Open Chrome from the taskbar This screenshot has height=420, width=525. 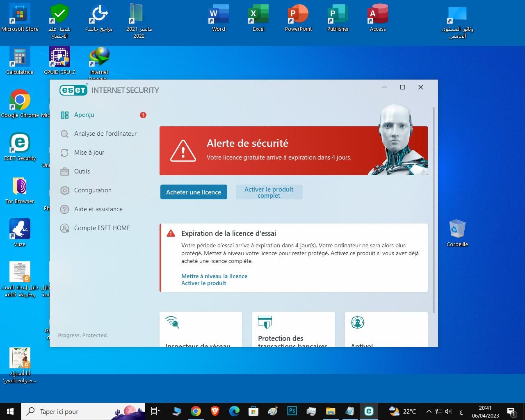tap(196, 411)
